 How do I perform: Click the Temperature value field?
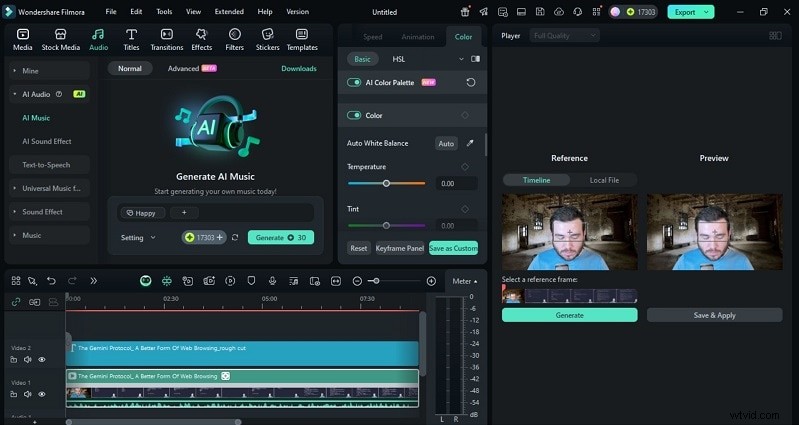(x=457, y=183)
